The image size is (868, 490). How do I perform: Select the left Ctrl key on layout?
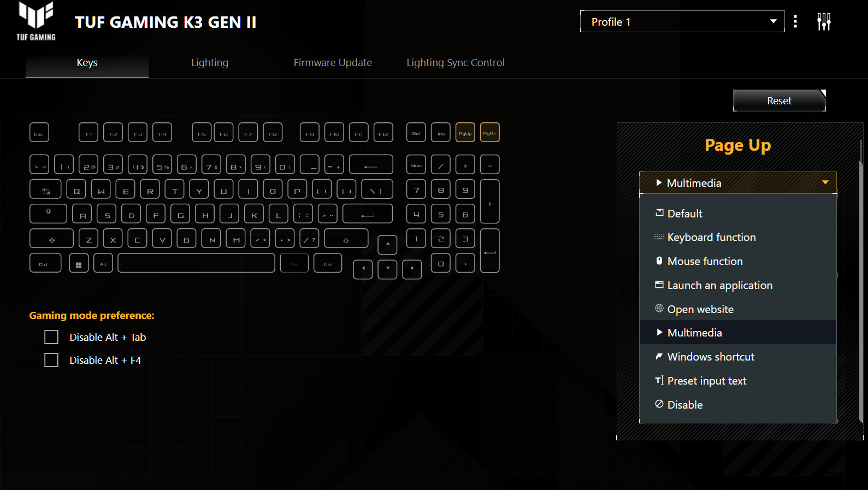click(x=45, y=263)
